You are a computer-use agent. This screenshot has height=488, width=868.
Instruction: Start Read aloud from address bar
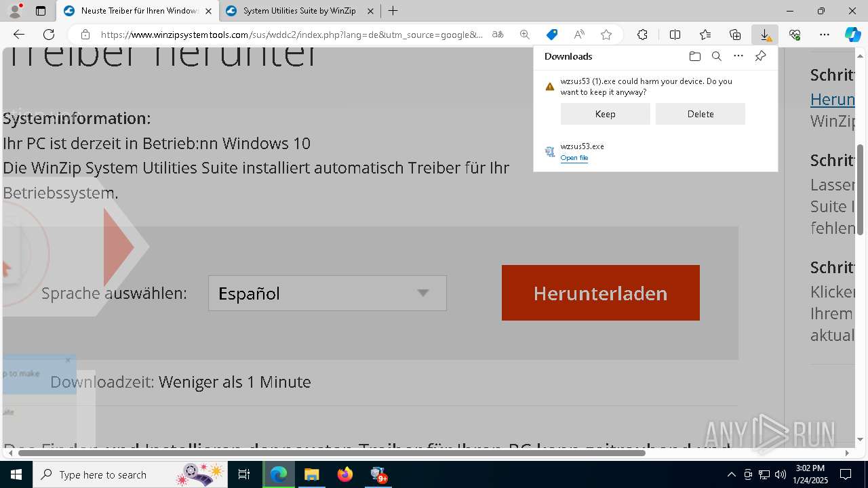pos(579,35)
